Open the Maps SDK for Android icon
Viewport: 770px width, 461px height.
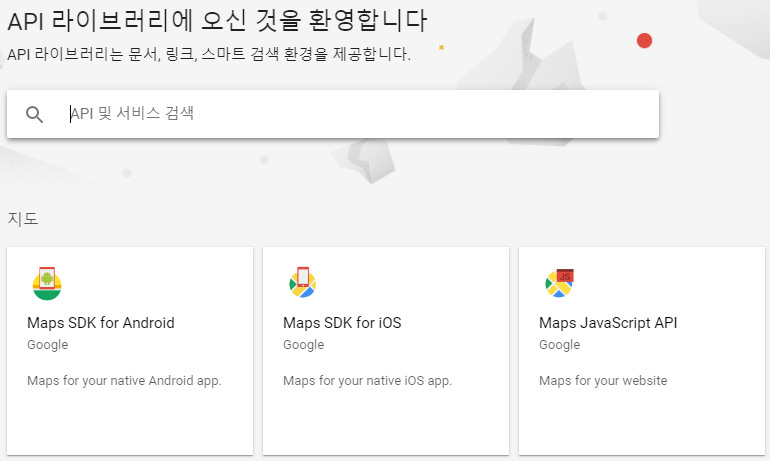pos(47,283)
